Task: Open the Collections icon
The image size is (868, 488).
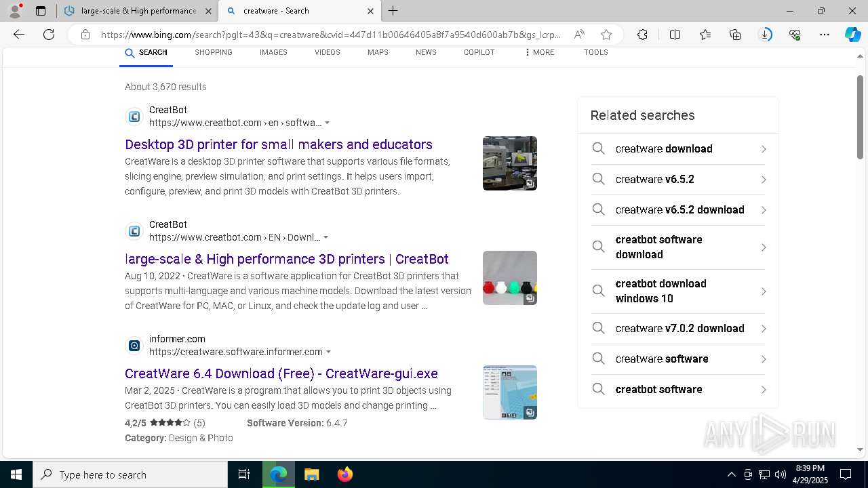Action: pyautogui.click(x=735, y=35)
